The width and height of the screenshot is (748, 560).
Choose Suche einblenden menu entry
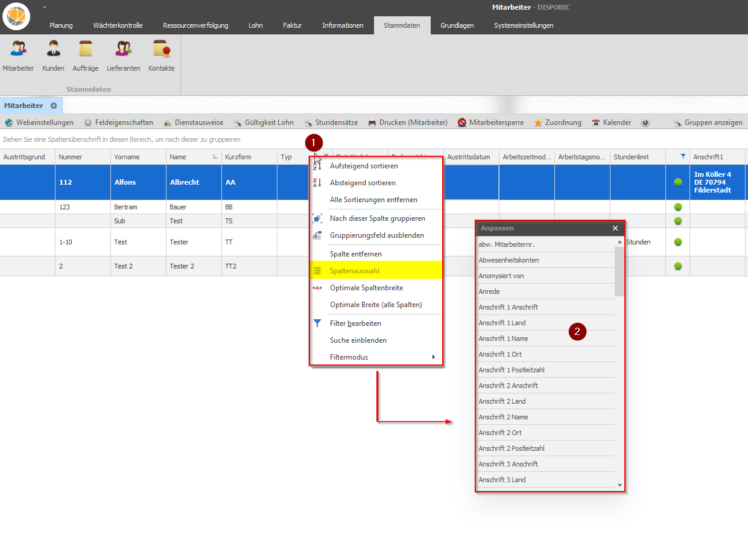click(376, 340)
